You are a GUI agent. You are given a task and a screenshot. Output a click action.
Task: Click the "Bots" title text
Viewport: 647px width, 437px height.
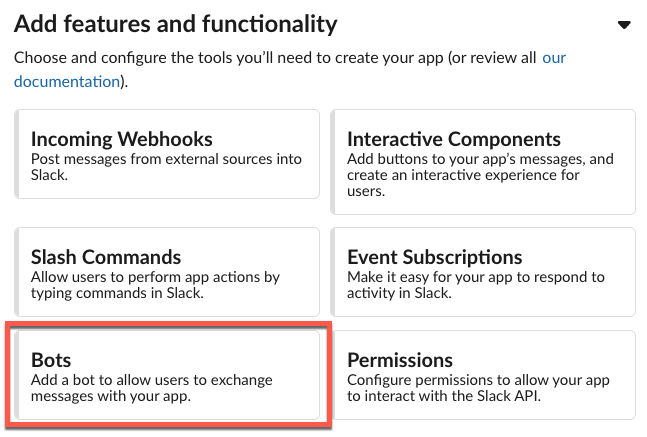pos(51,359)
